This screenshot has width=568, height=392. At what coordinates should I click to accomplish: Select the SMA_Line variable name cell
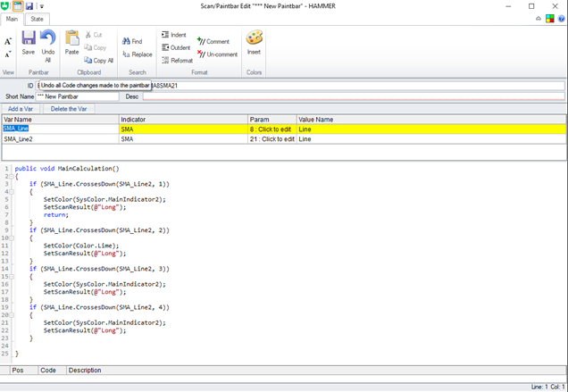point(61,129)
